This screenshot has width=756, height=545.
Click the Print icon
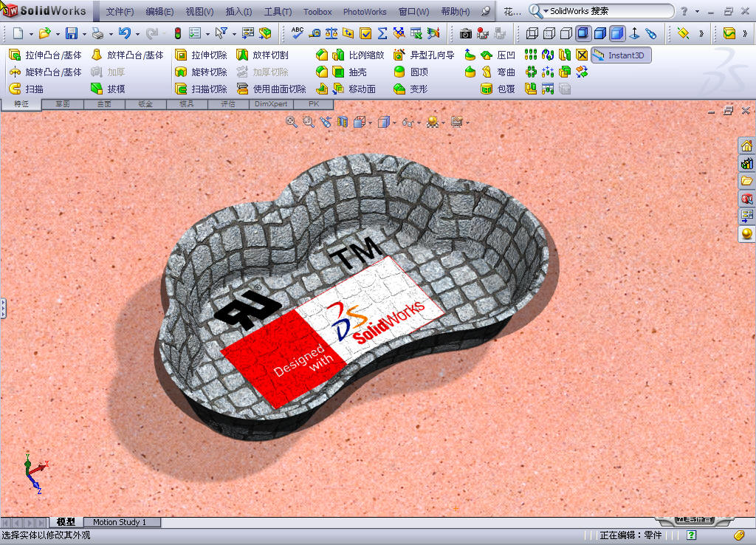click(x=98, y=33)
